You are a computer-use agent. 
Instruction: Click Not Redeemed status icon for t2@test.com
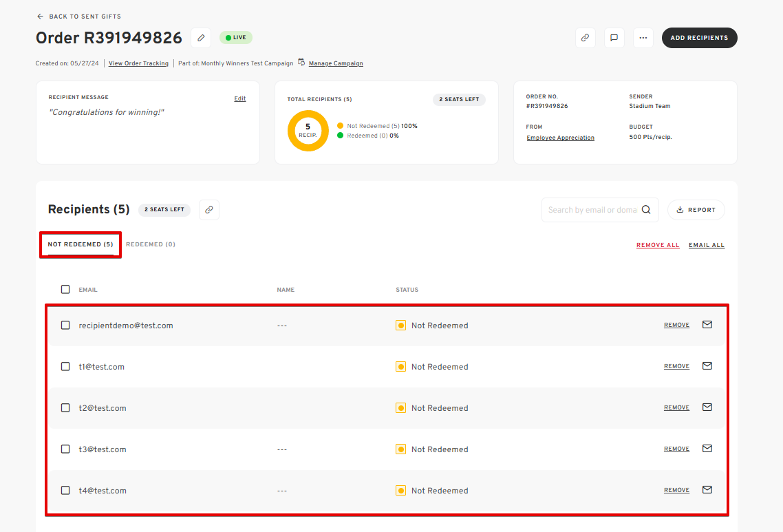400,408
